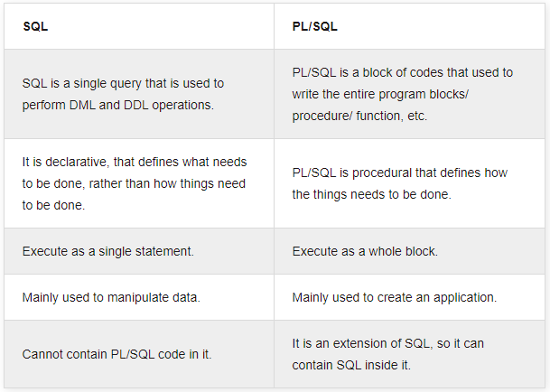Viewport: 550px width, 392px height.
Task: Click the line 'contain SQL inside it.'
Action: click(350, 366)
